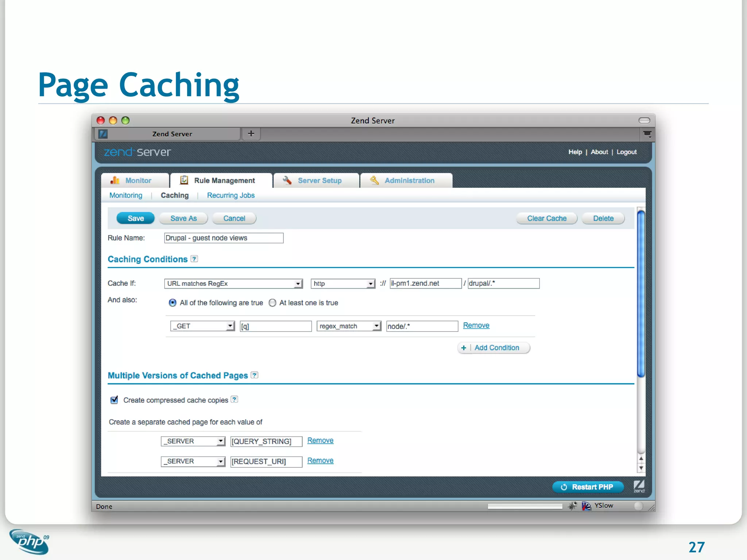Click the [QUERY_STRING] input field
This screenshot has height=560, width=747.
click(x=266, y=442)
